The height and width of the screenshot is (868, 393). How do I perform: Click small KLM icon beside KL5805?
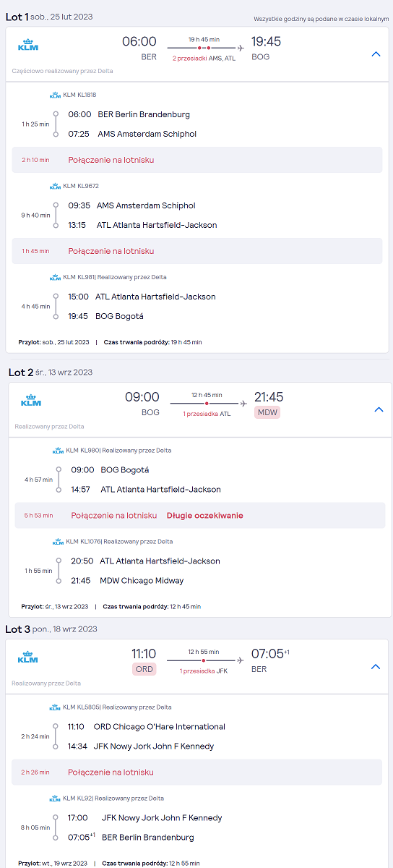[55, 707]
